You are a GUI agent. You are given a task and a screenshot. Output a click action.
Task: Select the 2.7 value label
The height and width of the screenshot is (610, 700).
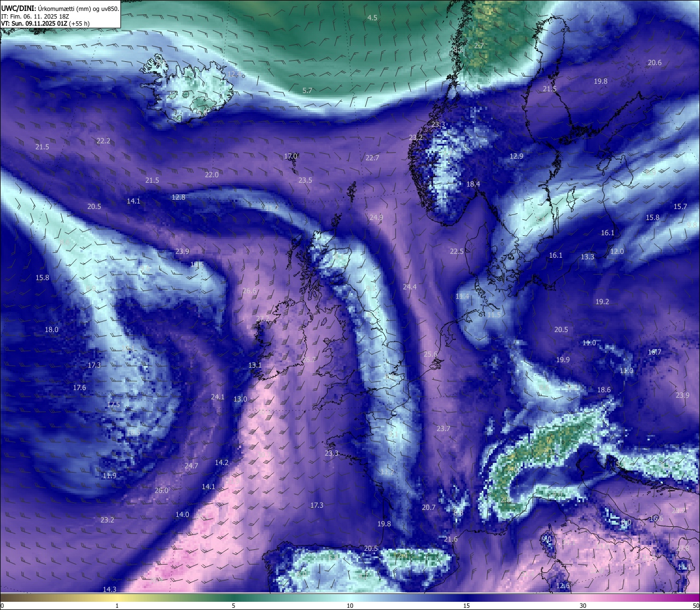[479, 46]
